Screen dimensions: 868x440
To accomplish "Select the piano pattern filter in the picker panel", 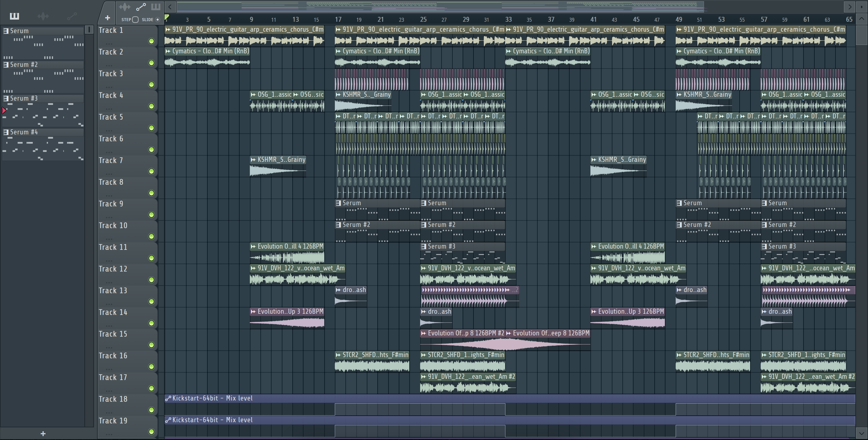I will coord(14,16).
